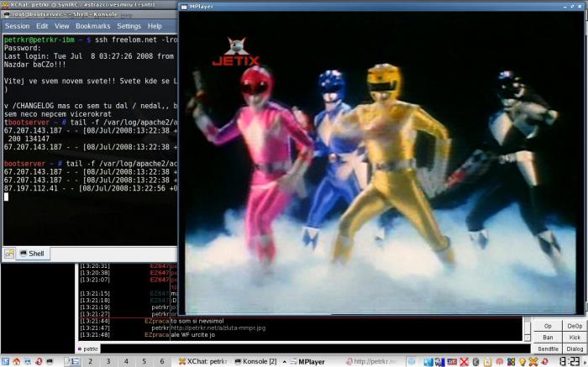Click the light bulb tray icon
The image size is (588, 367).
point(522,362)
